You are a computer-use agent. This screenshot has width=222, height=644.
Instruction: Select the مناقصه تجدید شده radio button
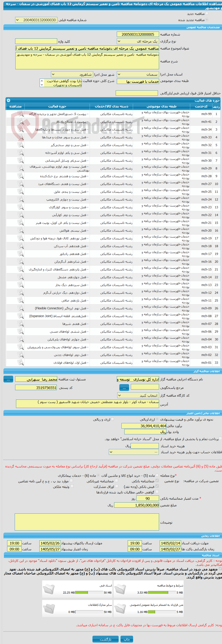click(x=207, y=20)
